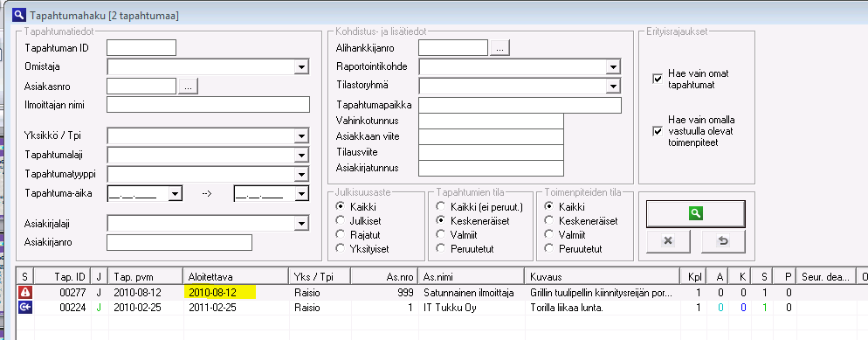Select Yksityiset radio button
Image resolution: width=868 pixels, height=340 pixels.
point(341,248)
